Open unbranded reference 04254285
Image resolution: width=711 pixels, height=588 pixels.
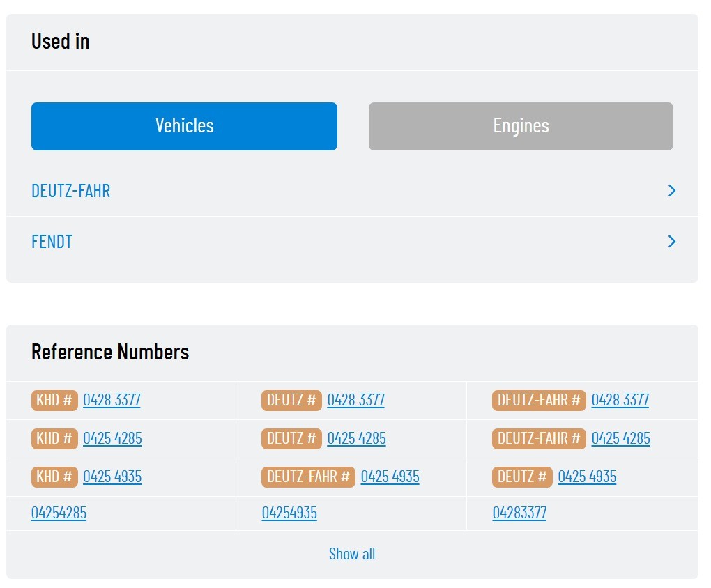[59, 513]
